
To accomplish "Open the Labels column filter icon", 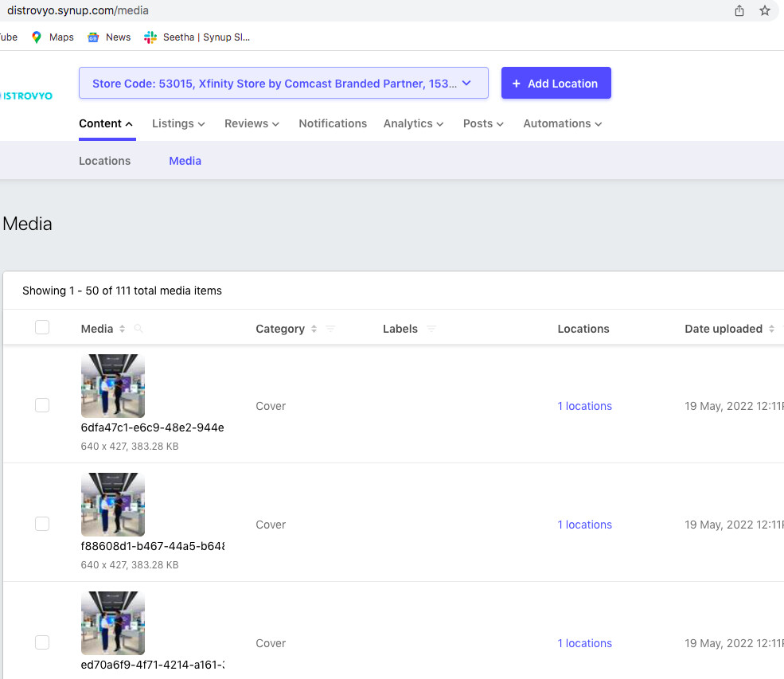I will tap(431, 329).
